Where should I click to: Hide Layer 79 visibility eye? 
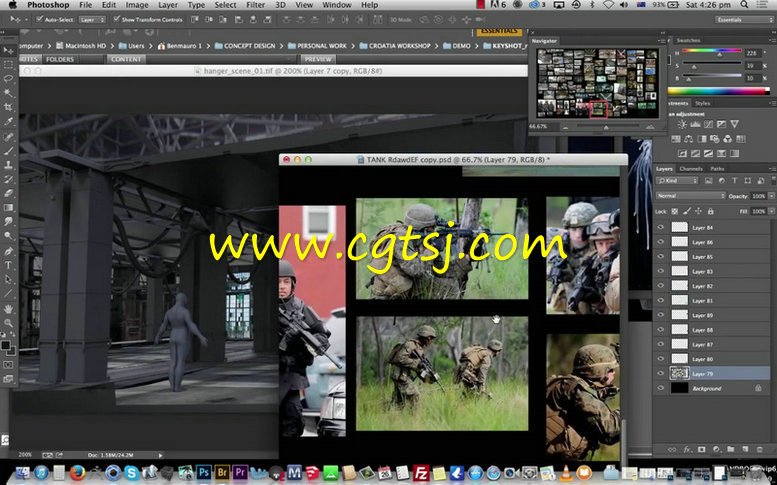coord(661,374)
